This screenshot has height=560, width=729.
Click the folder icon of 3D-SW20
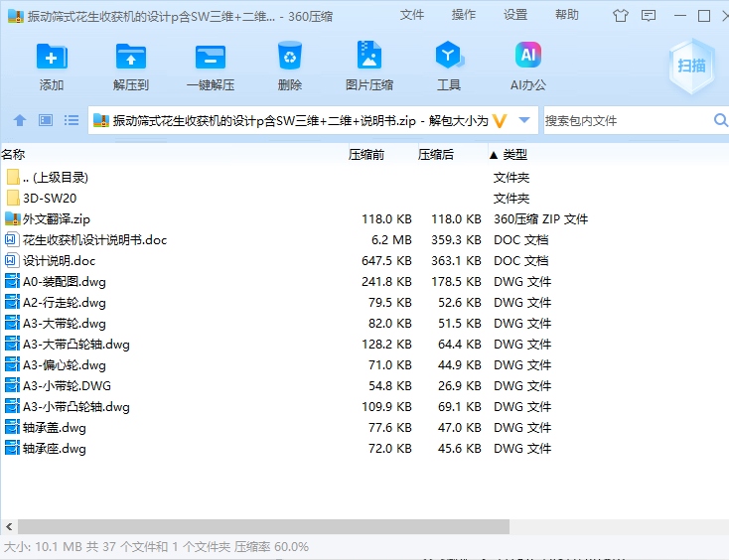click(x=13, y=198)
